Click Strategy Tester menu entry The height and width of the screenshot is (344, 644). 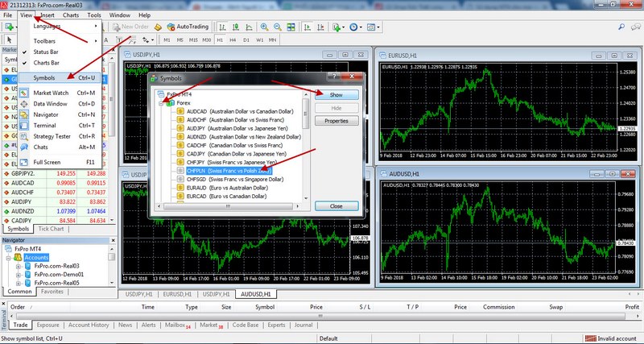(60, 136)
